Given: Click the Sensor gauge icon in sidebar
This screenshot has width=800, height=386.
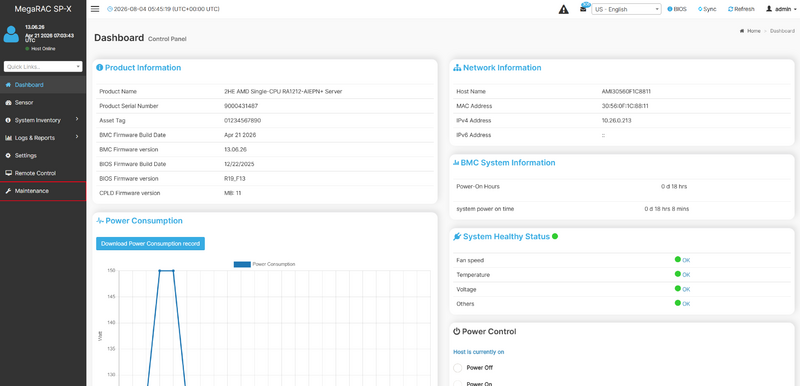Looking at the screenshot, I should point(8,102).
